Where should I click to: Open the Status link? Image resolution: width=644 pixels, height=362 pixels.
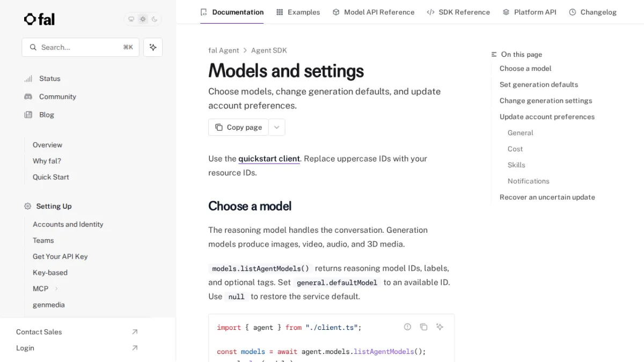50,78
